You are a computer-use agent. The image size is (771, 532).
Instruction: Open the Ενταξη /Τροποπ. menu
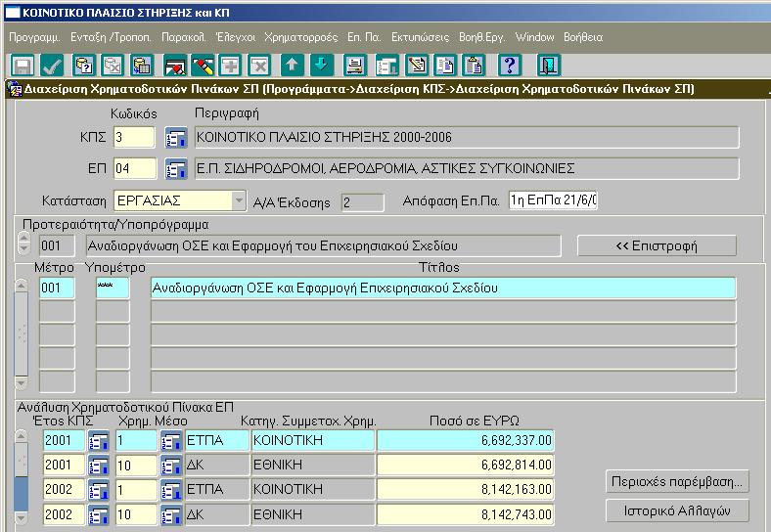(111, 37)
